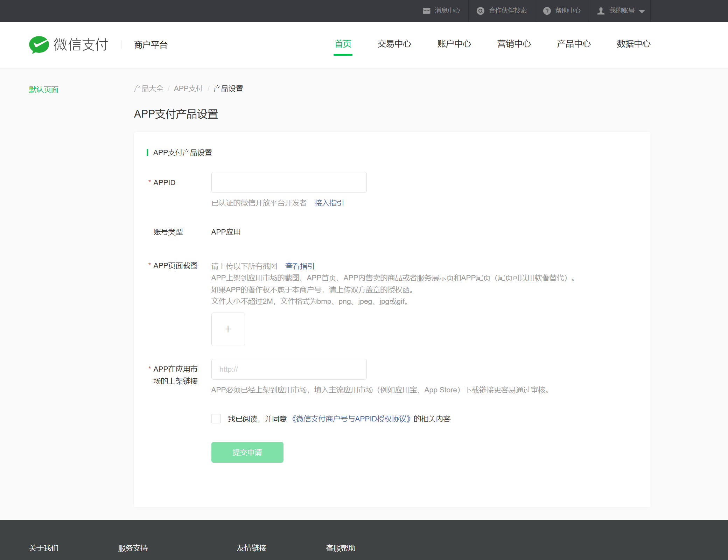The height and width of the screenshot is (560, 728).
Task: Click the 关于我们 footer heading
Action: [44, 548]
